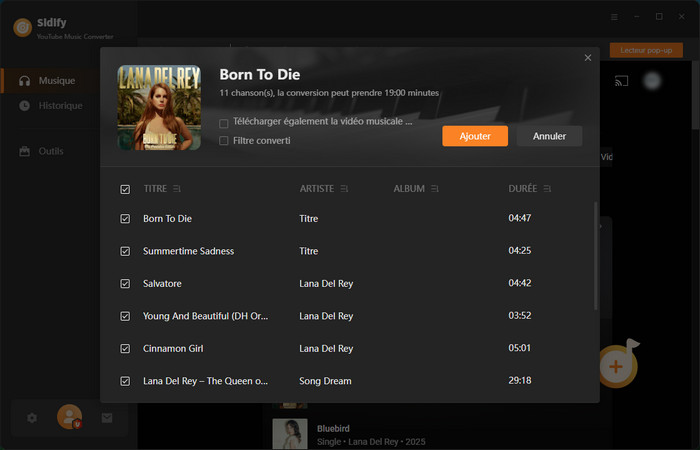Open the user profile avatar
The width and height of the screenshot is (700, 450).
(x=69, y=417)
